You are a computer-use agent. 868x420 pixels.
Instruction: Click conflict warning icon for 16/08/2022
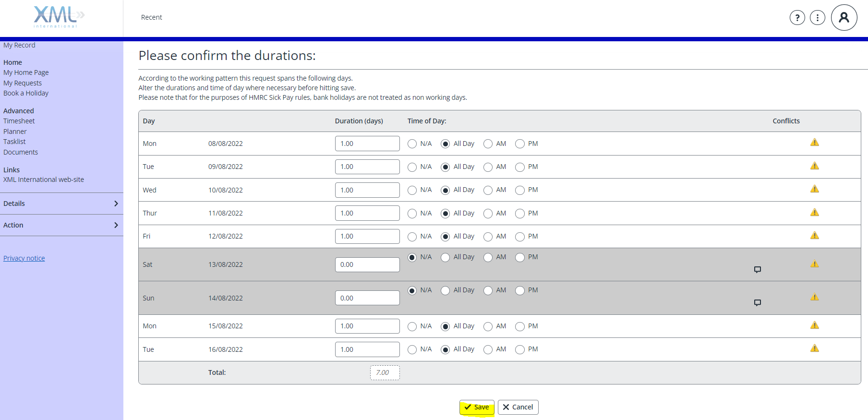pos(815,348)
